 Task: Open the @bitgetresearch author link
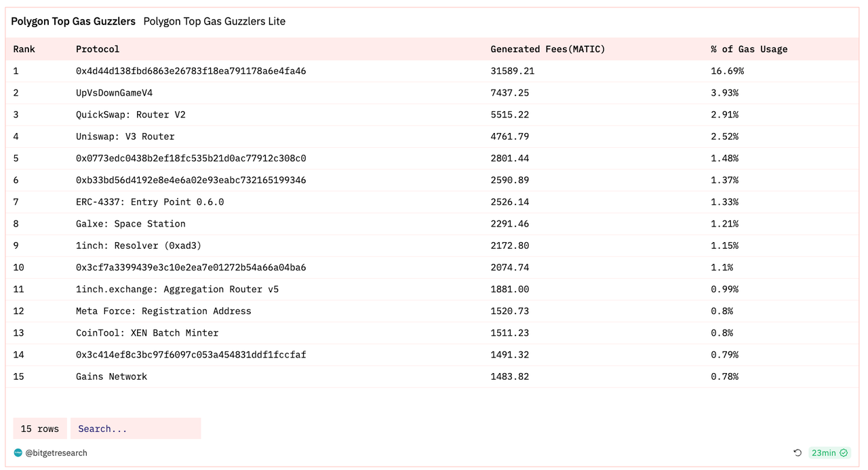[x=56, y=453]
